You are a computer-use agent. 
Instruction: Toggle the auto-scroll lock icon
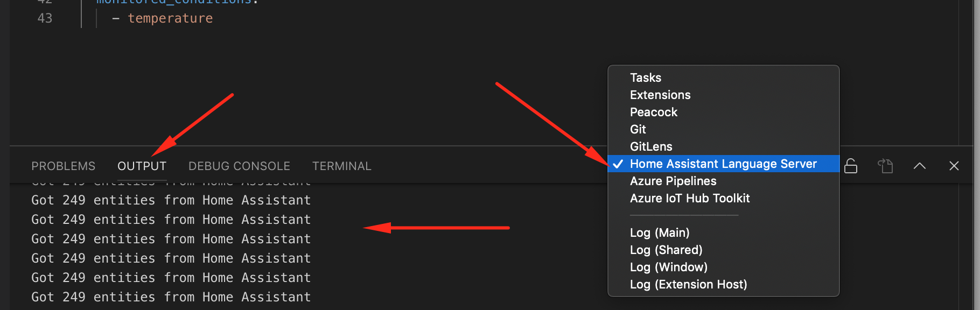tap(851, 166)
